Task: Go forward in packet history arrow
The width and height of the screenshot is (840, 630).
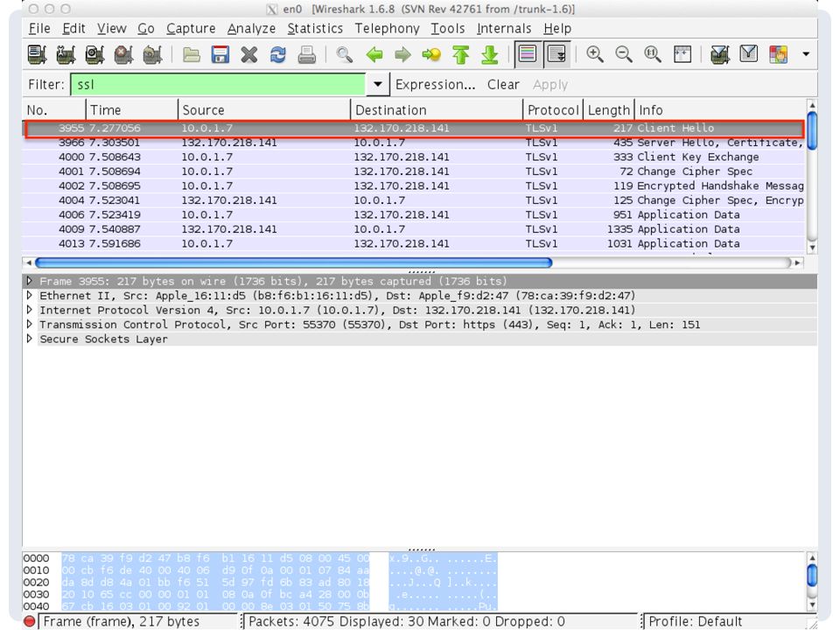Action: pos(402,54)
